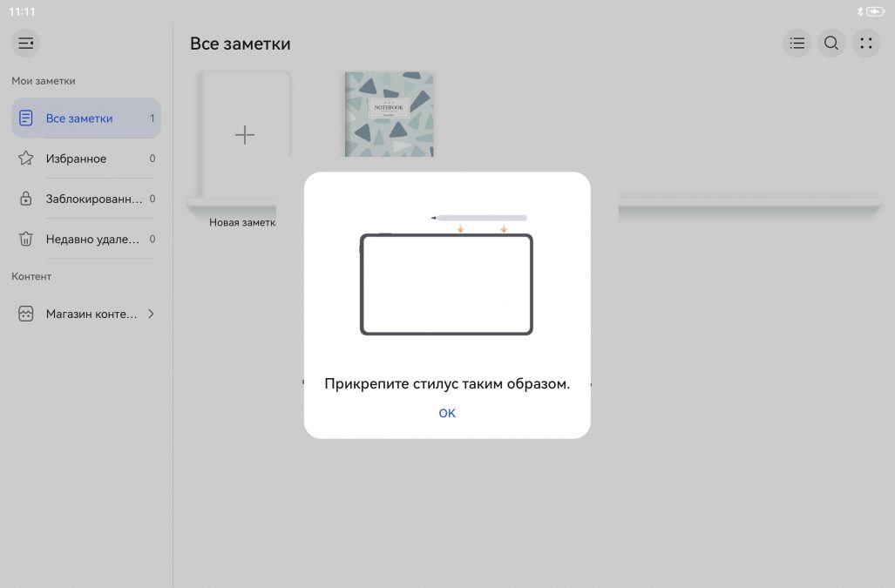Viewport: 895px width, 588px height.
Task: Open Недавно удаленные via the trash icon
Action: [26, 239]
